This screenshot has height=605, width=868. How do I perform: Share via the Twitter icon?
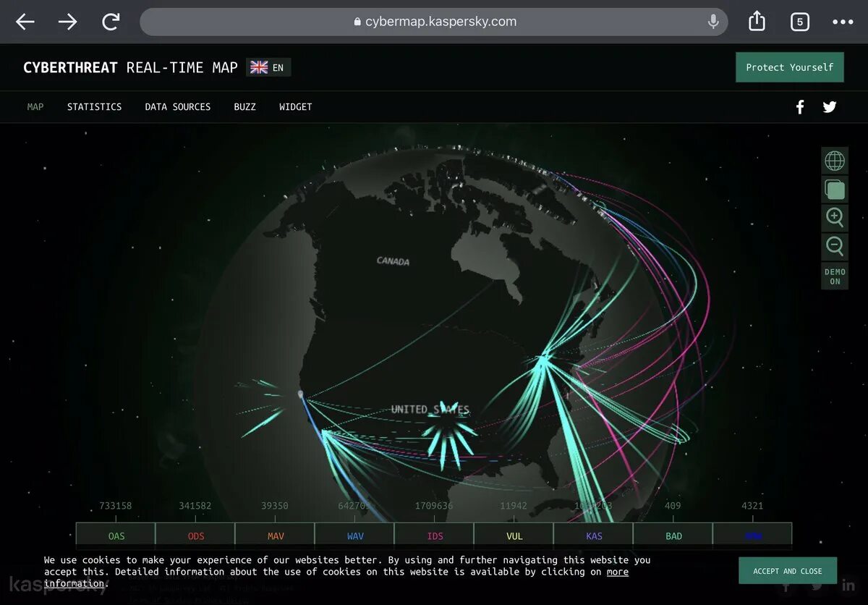click(830, 107)
